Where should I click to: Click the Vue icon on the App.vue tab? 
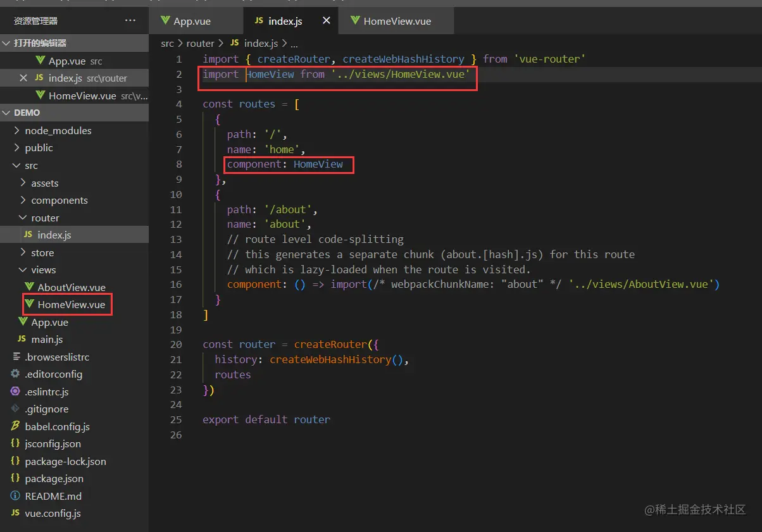[x=165, y=21]
